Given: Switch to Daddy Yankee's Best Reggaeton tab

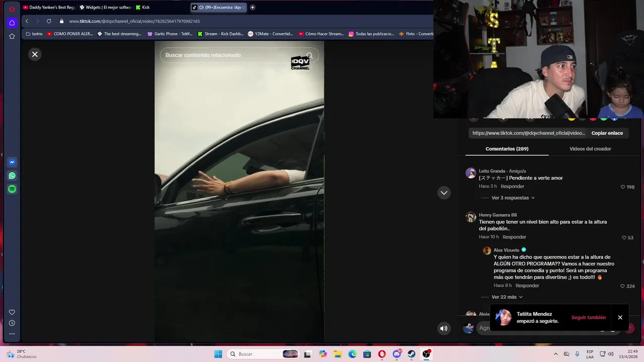Looking at the screenshot, I should click(49, 8).
